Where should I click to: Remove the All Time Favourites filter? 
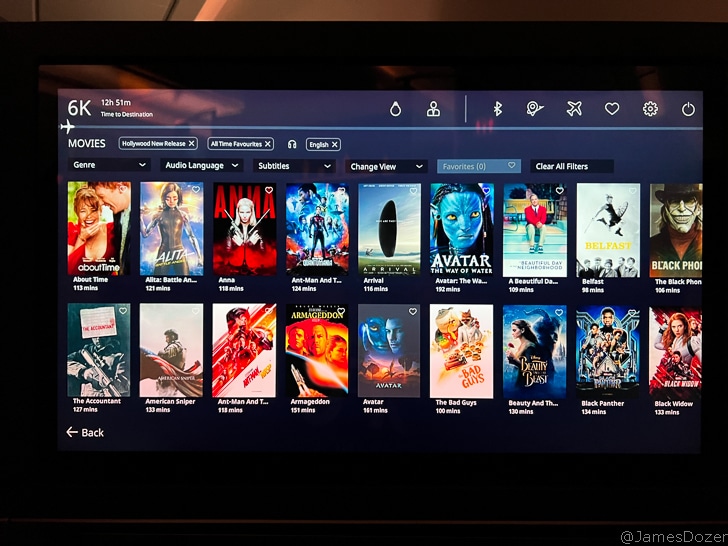point(267,144)
